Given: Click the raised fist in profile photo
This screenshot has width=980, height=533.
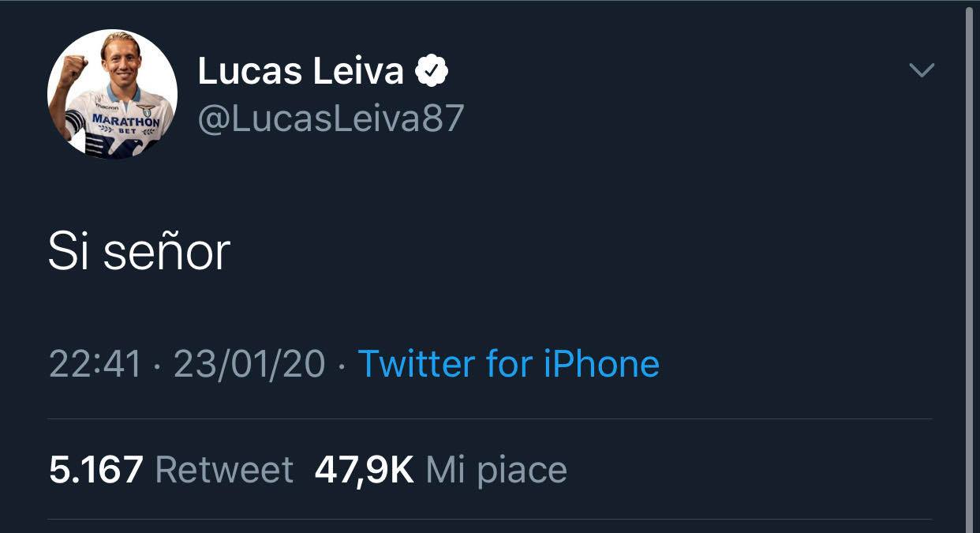Looking at the screenshot, I should pyautogui.click(x=73, y=72).
